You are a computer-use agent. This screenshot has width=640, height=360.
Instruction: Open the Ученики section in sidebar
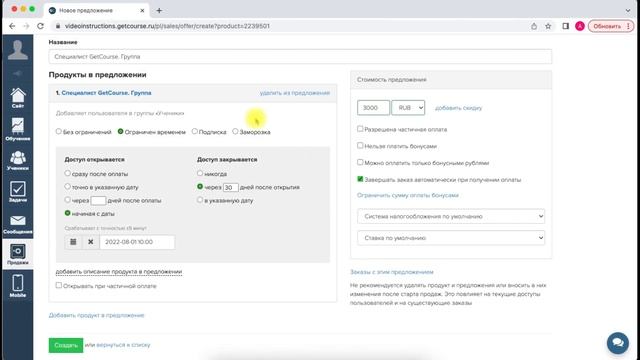click(x=18, y=160)
